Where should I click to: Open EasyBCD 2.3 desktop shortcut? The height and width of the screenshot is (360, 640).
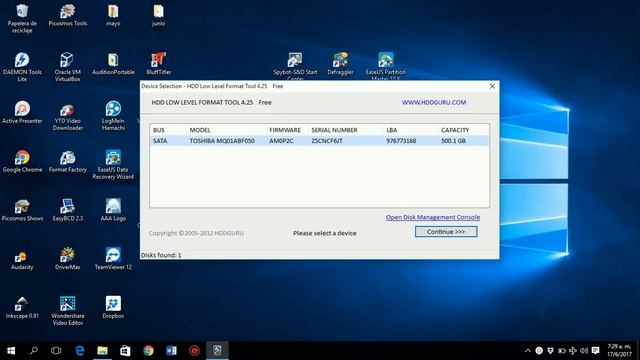coord(68,210)
